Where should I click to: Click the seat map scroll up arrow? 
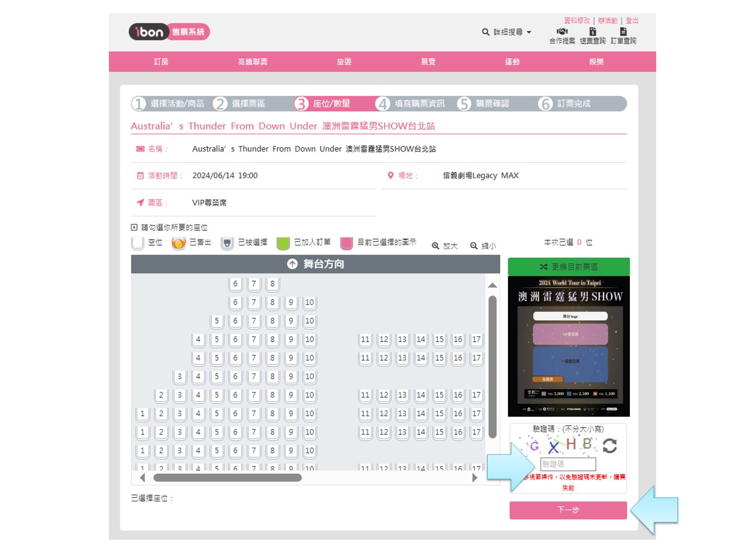[493, 285]
